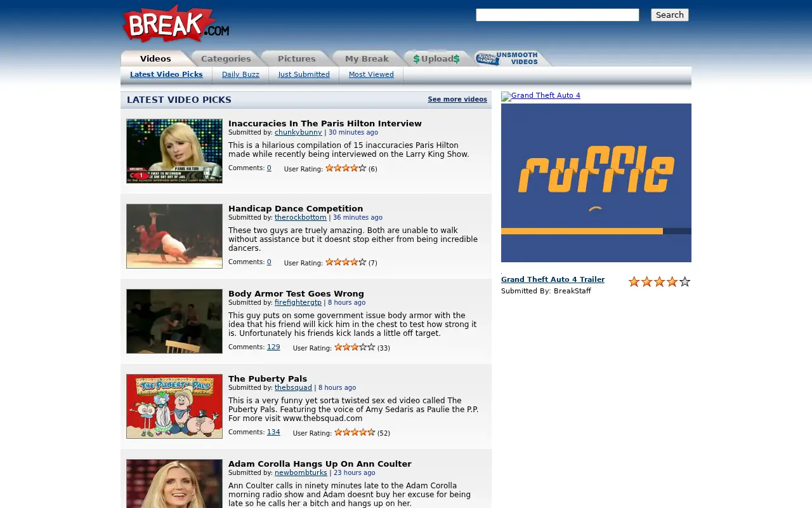This screenshot has height=508, width=812.
Task: Go to the My Break tab
Action: [x=367, y=58]
